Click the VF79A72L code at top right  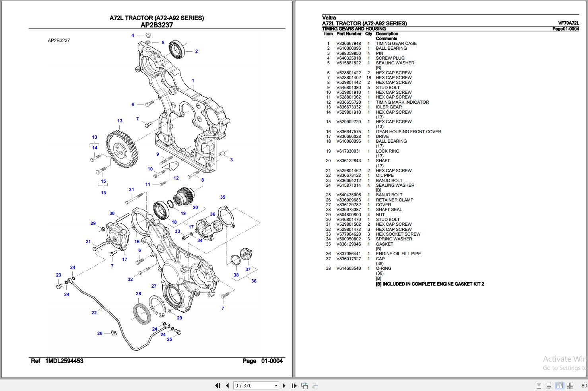click(569, 23)
